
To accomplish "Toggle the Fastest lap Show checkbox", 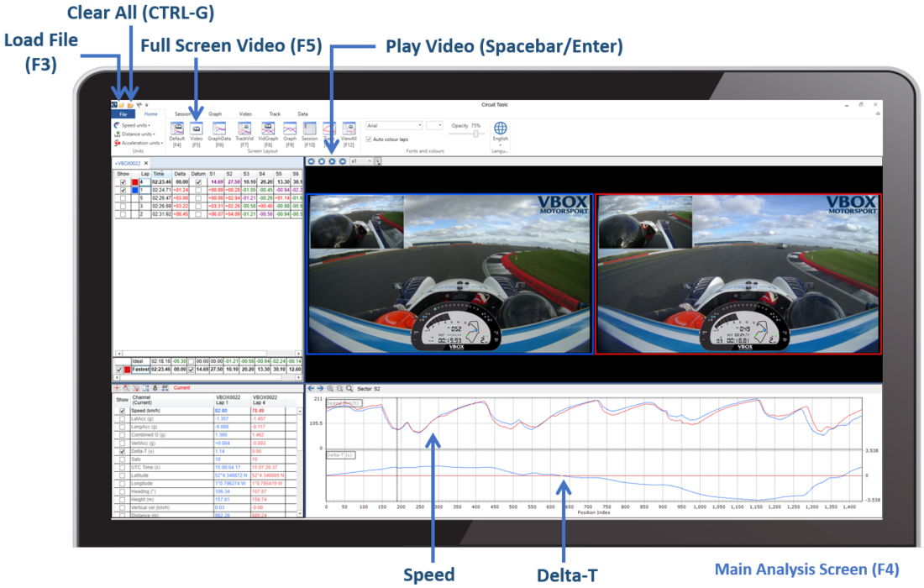I will click(119, 370).
